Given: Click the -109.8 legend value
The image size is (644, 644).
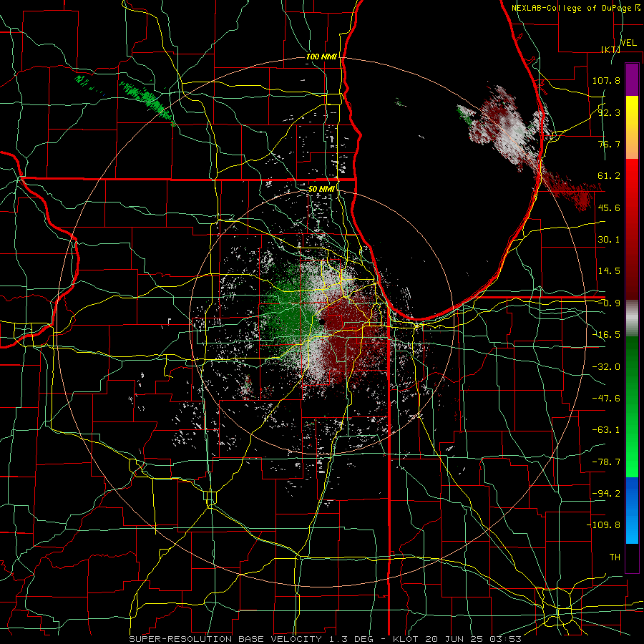Looking at the screenshot, I should click(x=603, y=525).
